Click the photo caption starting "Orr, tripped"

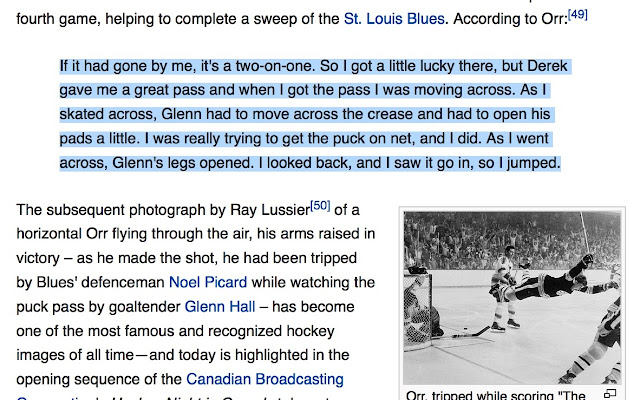pos(496,395)
